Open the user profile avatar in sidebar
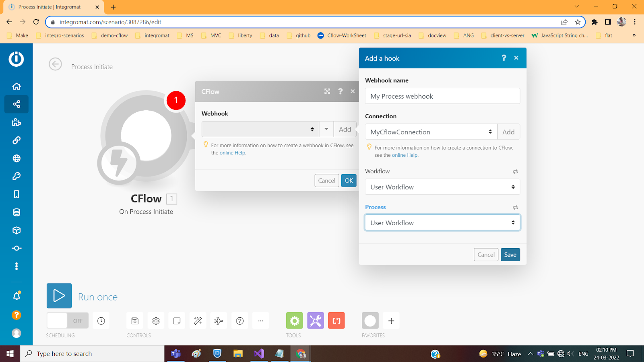This screenshot has width=644, height=362. pyautogui.click(x=17, y=333)
